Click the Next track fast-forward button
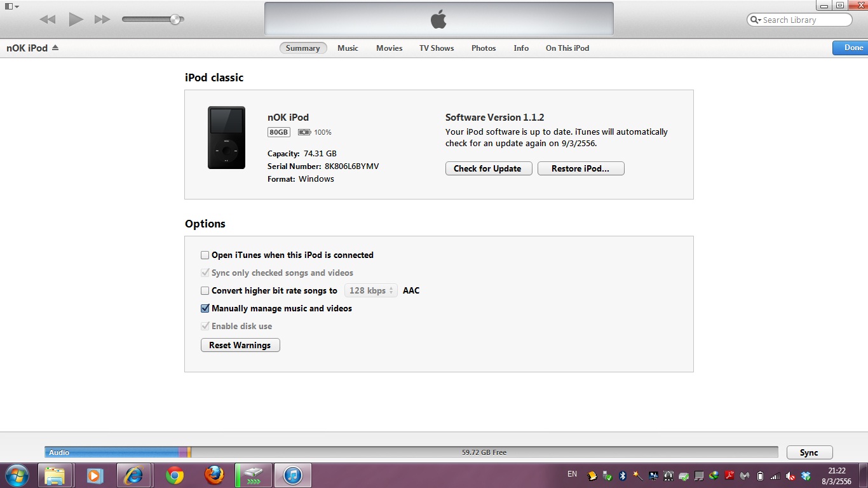 [x=102, y=20]
